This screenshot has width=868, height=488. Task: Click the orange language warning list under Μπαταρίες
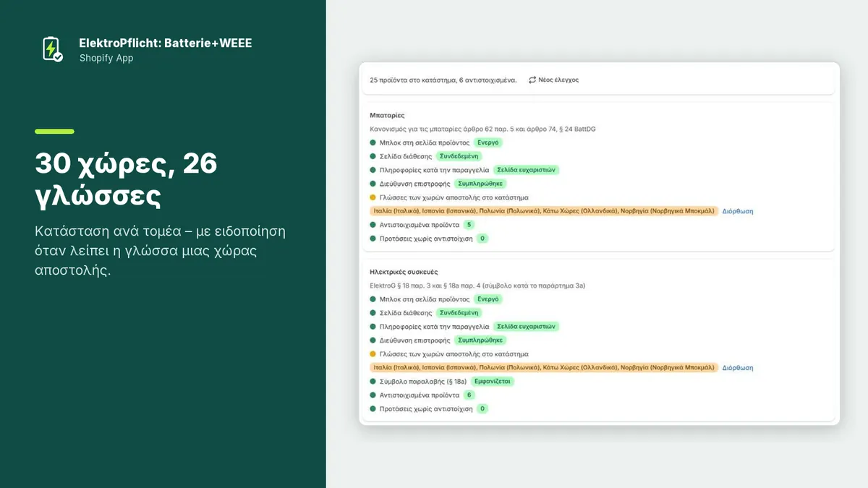(543, 211)
